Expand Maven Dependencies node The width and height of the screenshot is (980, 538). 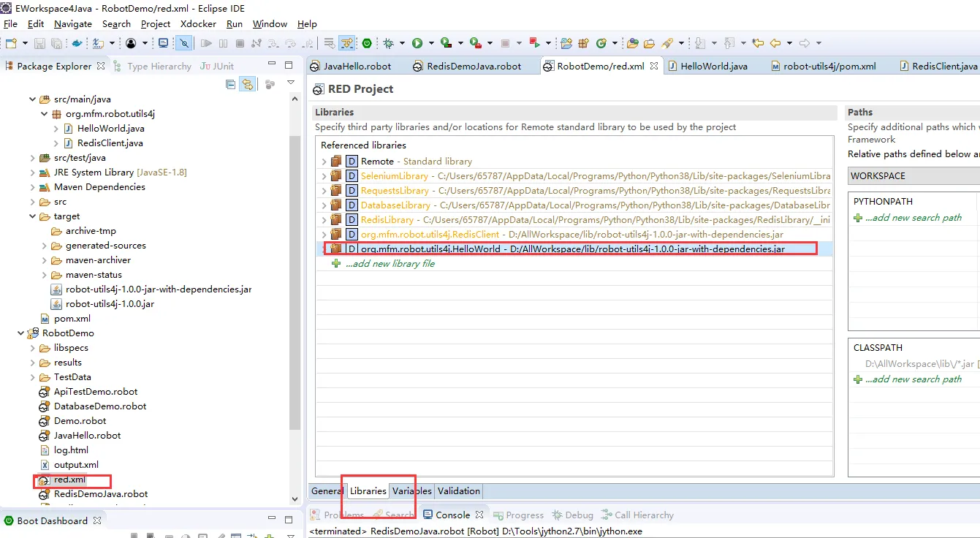tap(32, 187)
